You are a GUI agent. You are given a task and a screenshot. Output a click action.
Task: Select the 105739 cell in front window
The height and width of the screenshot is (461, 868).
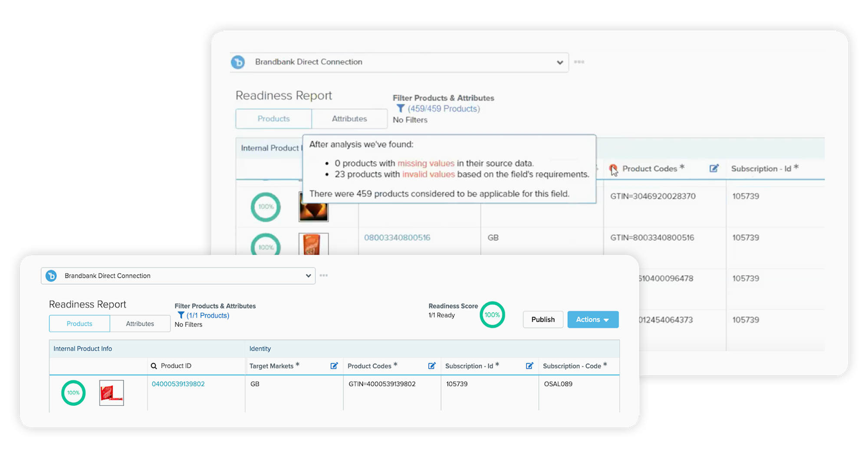(x=457, y=384)
